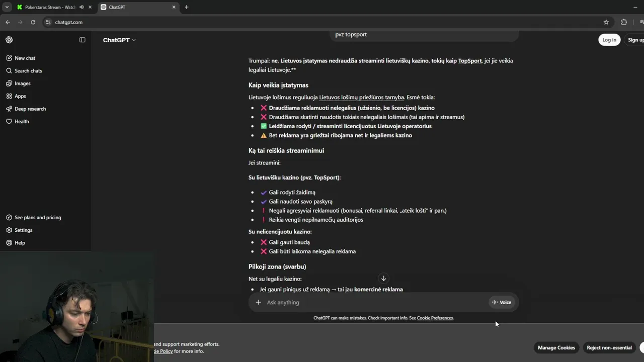Click 'Reikia vengti nepilnamečių auditorijos' line
This screenshot has height=362, width=644.
click(316, 220)
